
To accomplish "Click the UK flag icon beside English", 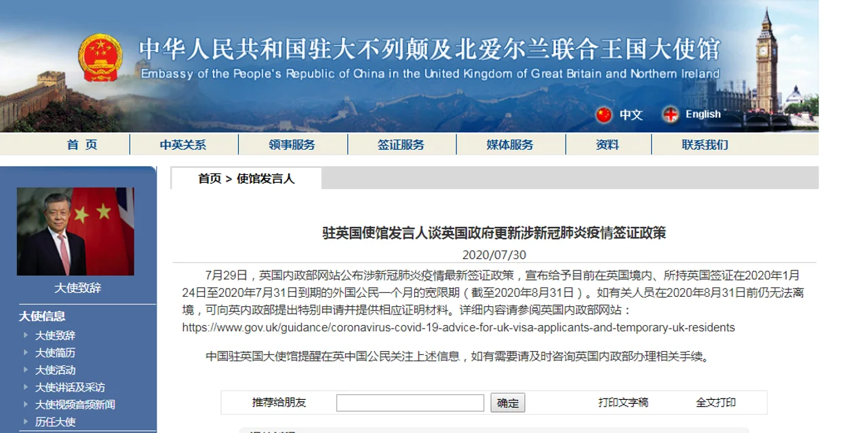I will point(670,115).
